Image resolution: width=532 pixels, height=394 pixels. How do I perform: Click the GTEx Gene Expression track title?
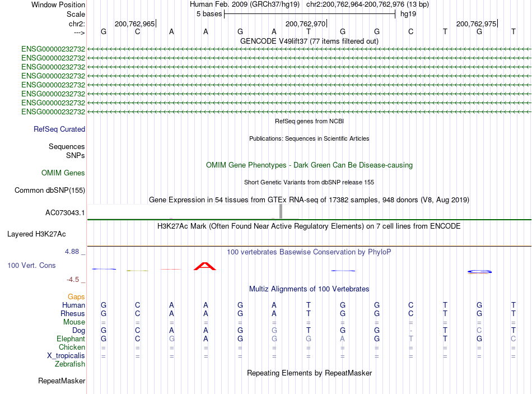[309, 200]
